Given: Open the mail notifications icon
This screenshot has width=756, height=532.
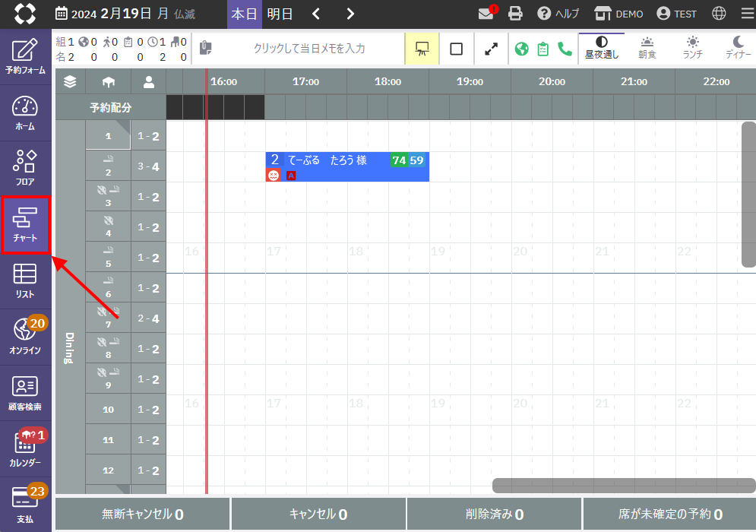Looking at the screenshot, I should click(486, 14).
